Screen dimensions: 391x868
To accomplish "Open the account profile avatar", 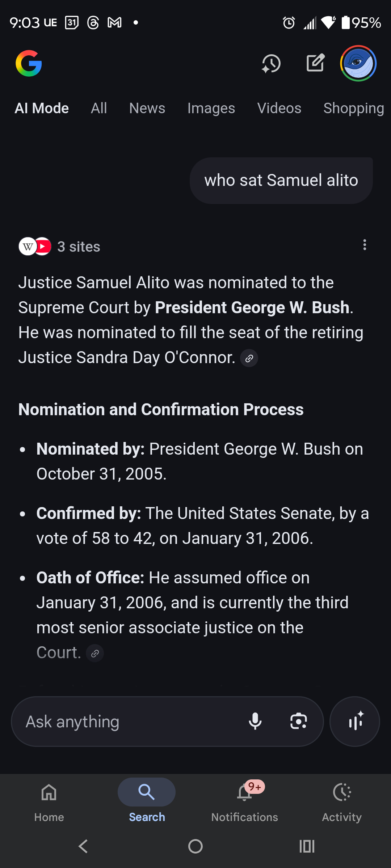I will pyautogui.click(x=358, y=63).
